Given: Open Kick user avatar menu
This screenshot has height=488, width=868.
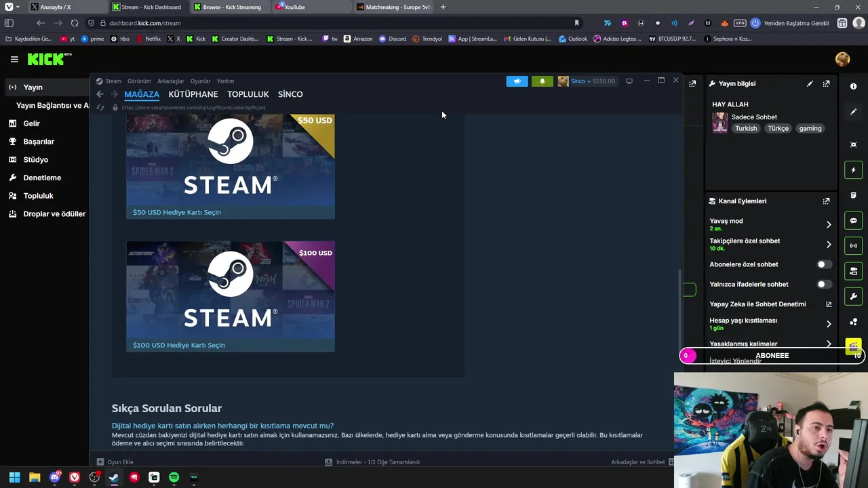Looking at the screenshot, I should [x=843, y=60].
